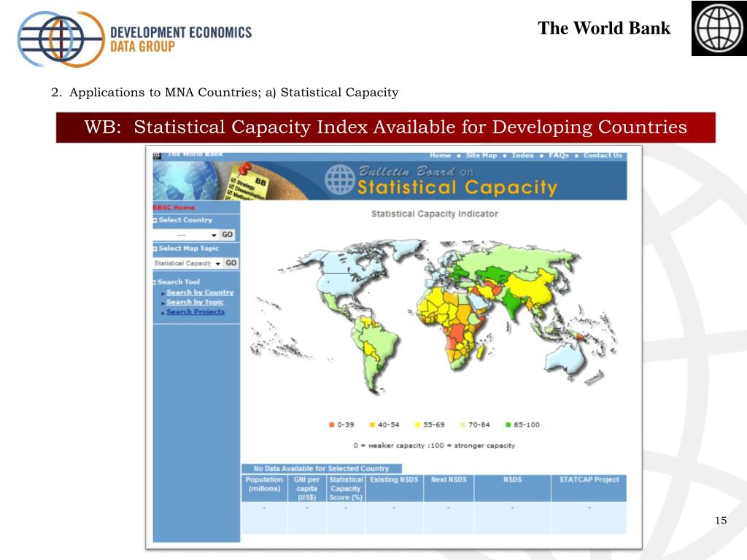Viewport: 747px width, 560px height.
Task: Click the Population (millions) column header
Action: (264, 488)
